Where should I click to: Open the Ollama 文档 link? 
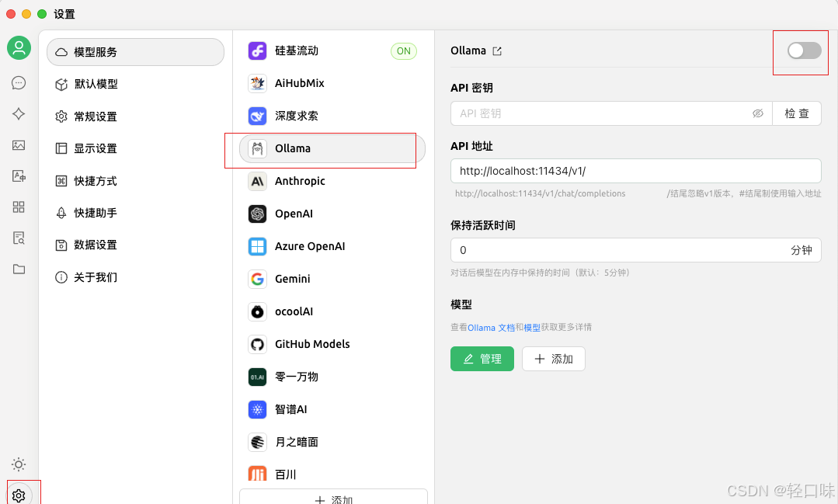click(491, 328)
